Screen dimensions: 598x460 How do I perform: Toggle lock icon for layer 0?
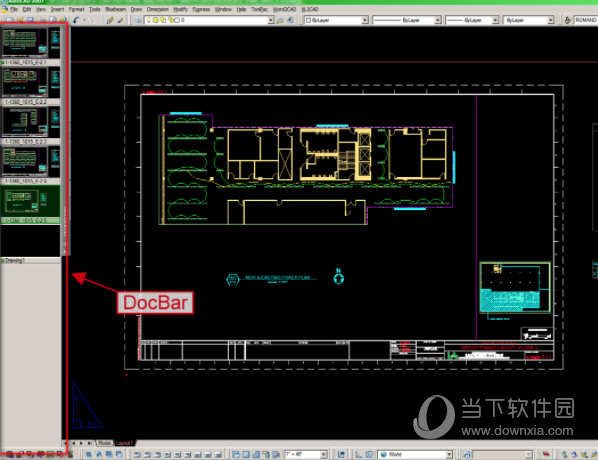point(170,20)
